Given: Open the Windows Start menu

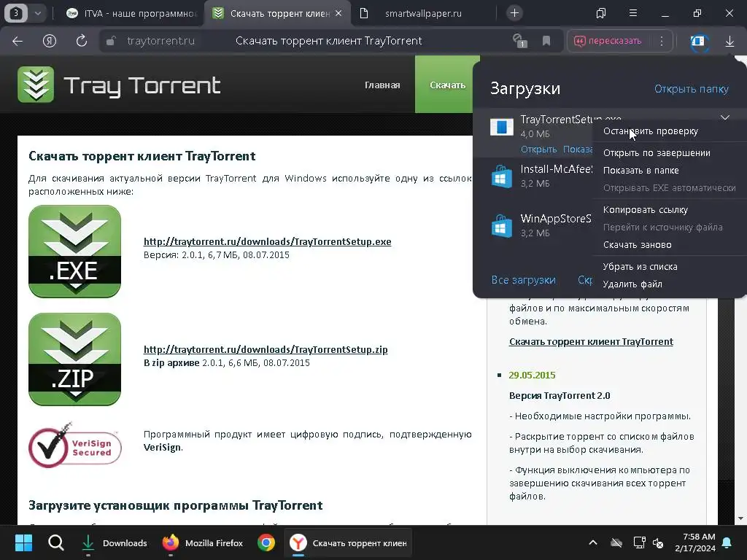Looking at the screenshot, I should pyautogui.click(x=23, y=542).
